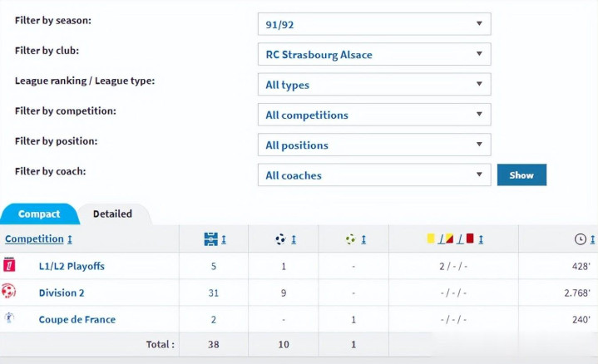Sort by minutes played clock icon
The height and width of the screenshot is (364, 598).
(580, 239)
